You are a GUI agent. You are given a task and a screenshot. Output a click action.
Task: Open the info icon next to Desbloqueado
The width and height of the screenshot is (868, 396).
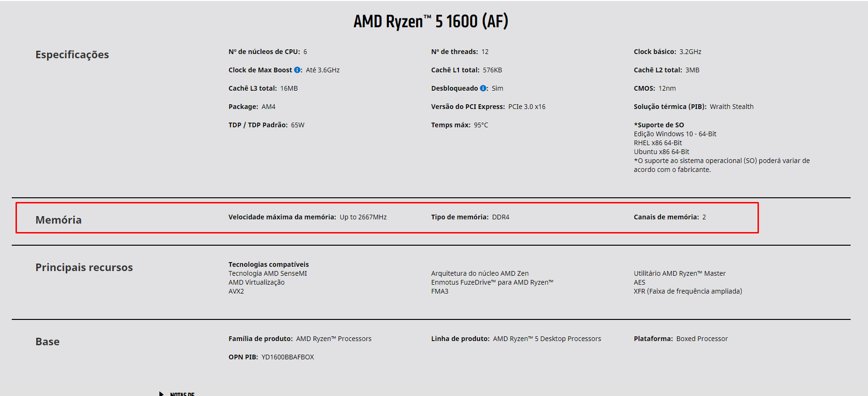[483, 88]
